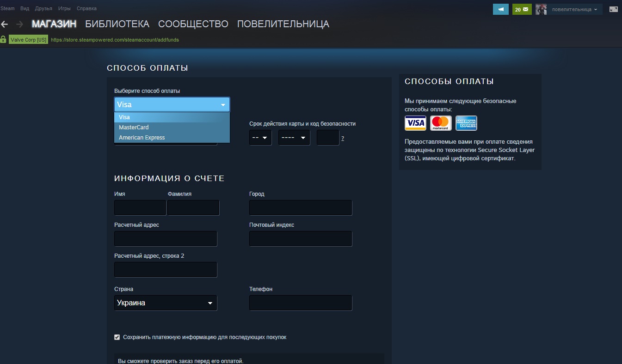The image size is (622, 364).
Task: Click the user avatar picture
Action: coord(541,9)
